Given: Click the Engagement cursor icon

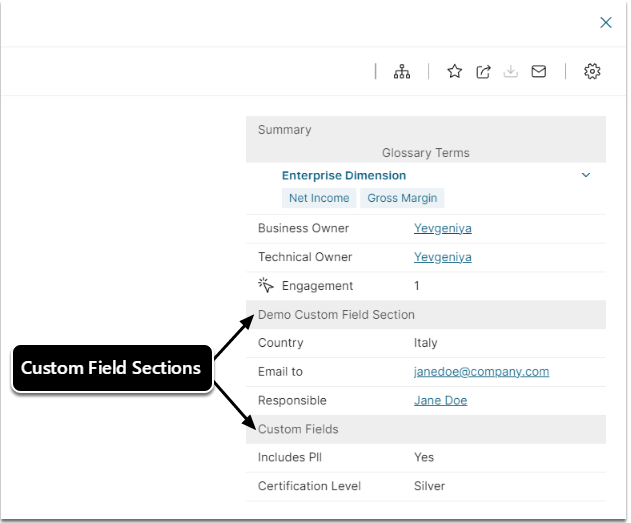Looking at the screenshot, I should (x=266, y=285).
